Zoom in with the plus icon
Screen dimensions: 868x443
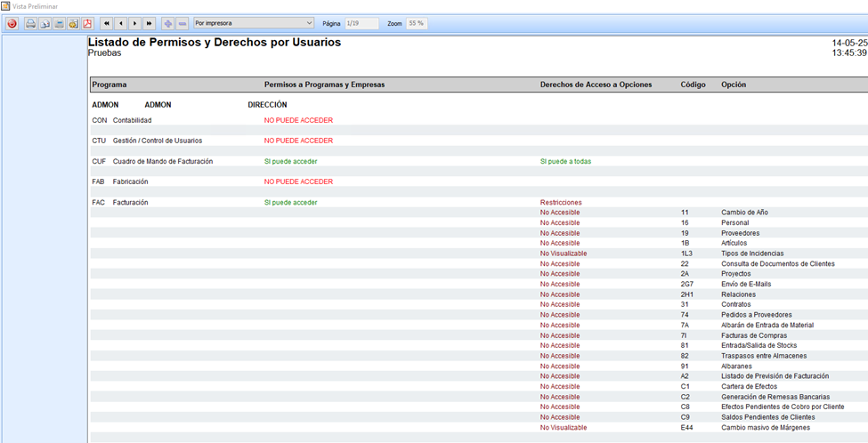coord(167,23)
